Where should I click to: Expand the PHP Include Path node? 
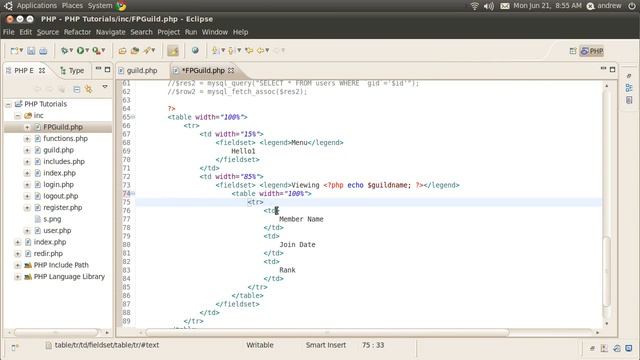[x=18, y=265]
